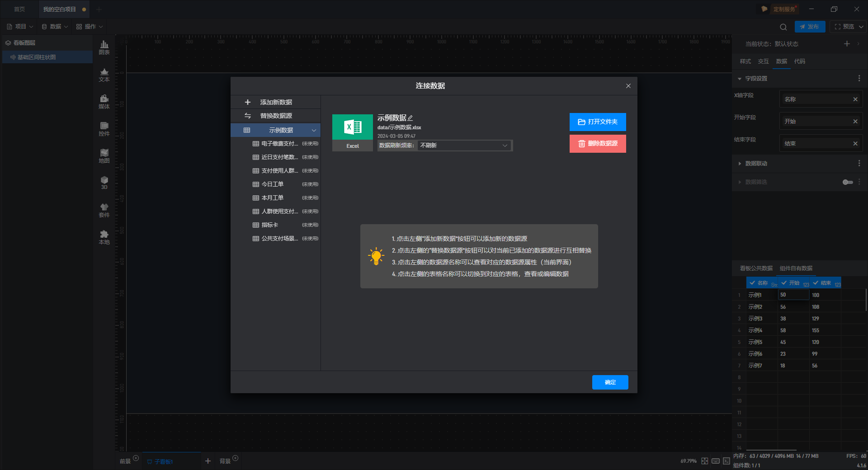
Task: Click the search magnifier icon in toolbar
Action: 783,27
